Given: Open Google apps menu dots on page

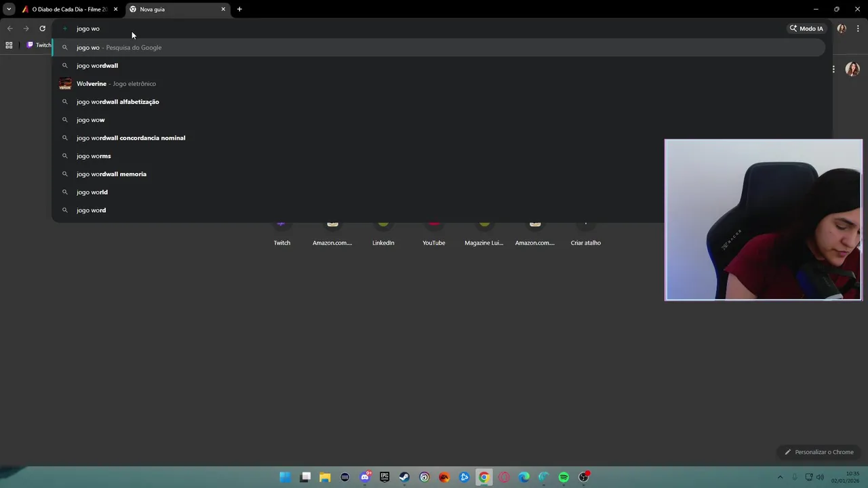Looking at the screenshot, I should pyautogui.click(x=833, y=69).
